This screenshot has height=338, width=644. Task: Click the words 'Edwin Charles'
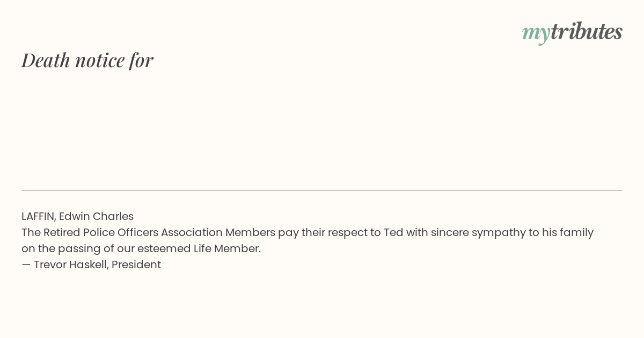(x=96, y=216)
